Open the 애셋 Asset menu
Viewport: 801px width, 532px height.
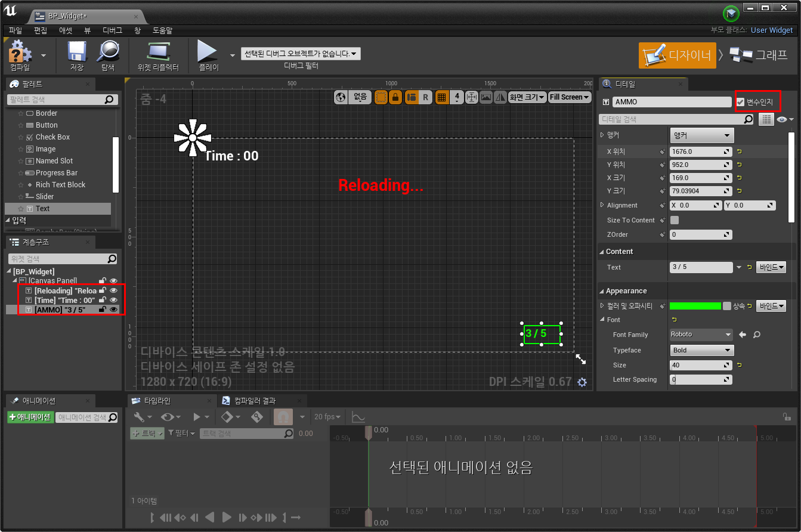66,30
